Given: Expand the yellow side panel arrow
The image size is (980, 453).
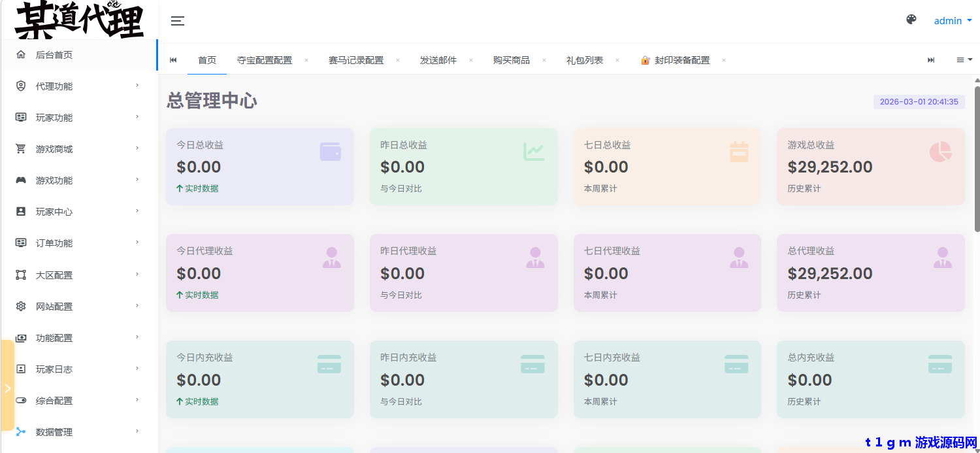Looking at the screenshot, I should coord(7,388).
